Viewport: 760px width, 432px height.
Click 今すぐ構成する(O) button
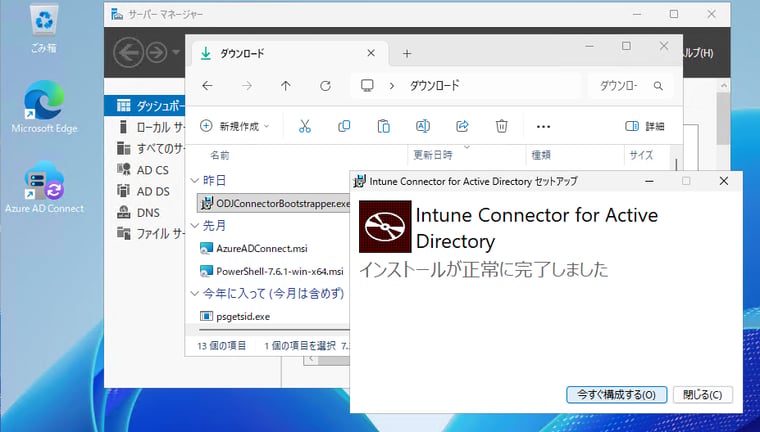(617, 395)
